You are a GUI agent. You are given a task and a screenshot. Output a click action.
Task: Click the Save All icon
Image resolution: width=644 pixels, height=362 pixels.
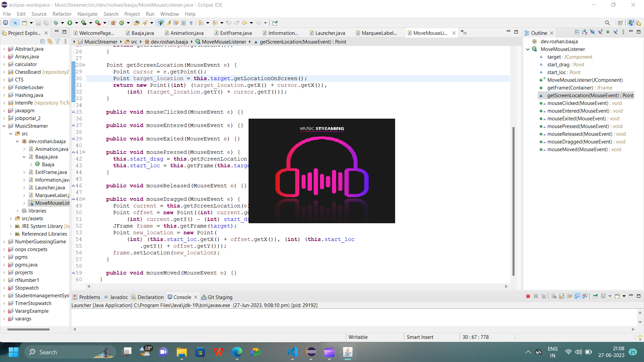46,23
